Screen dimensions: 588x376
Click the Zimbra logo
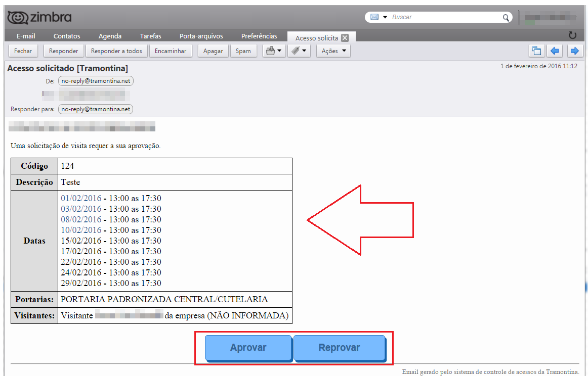click(x=39, y=17)
